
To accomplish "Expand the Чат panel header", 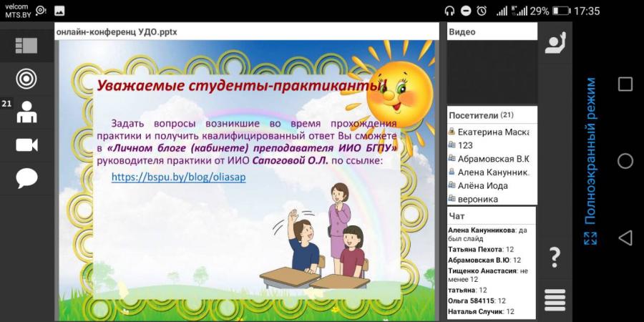I will [x=491, y=216].
